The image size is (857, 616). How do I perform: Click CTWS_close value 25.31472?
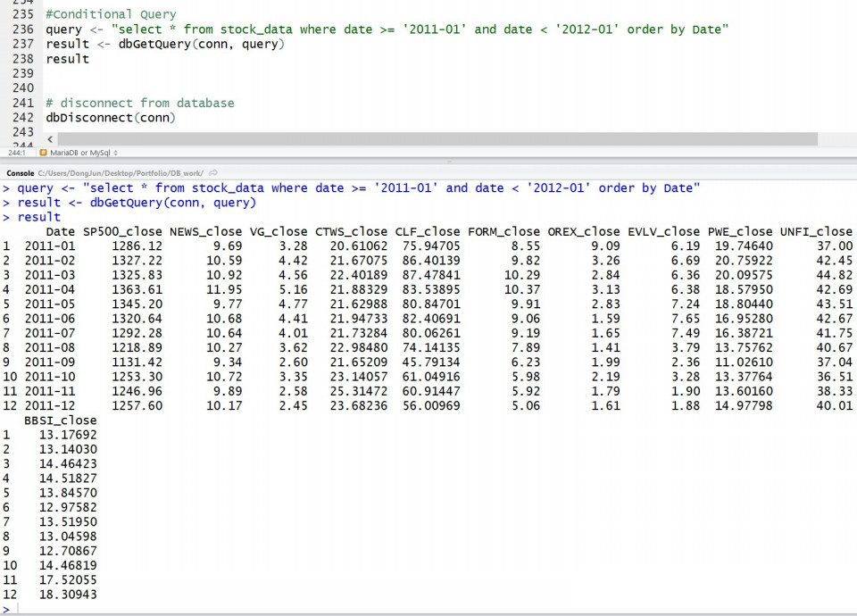point(359,391)
